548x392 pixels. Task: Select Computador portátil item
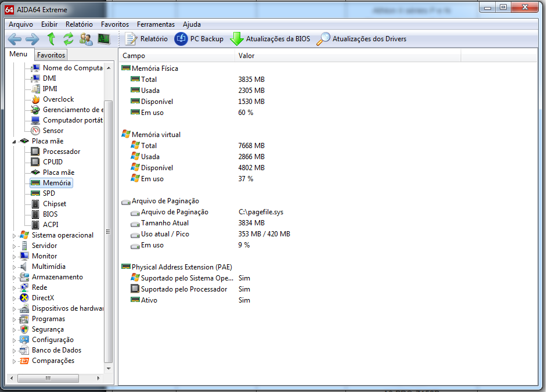pos(67,120)
